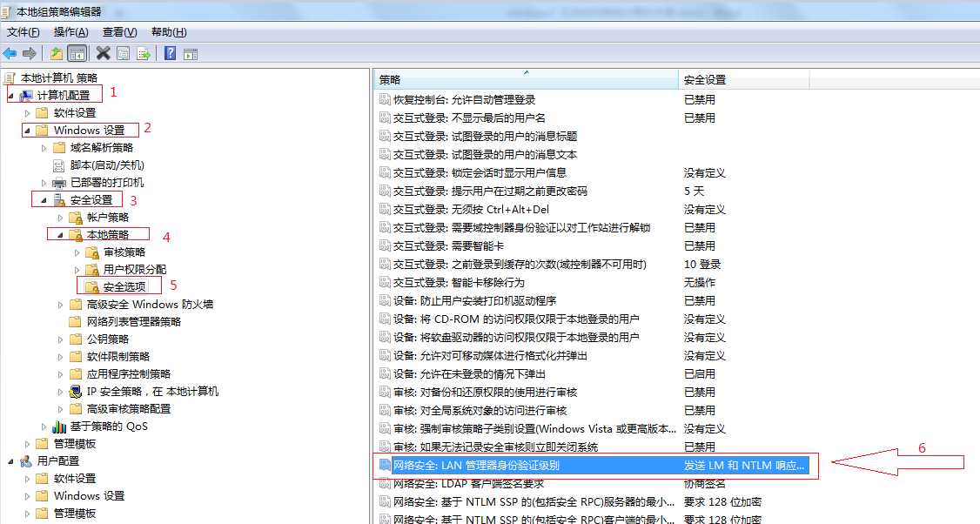980x524 pixels.
Task: Select policy 交互式登录: 不显示最后的用户名
Action: (469, 118)
